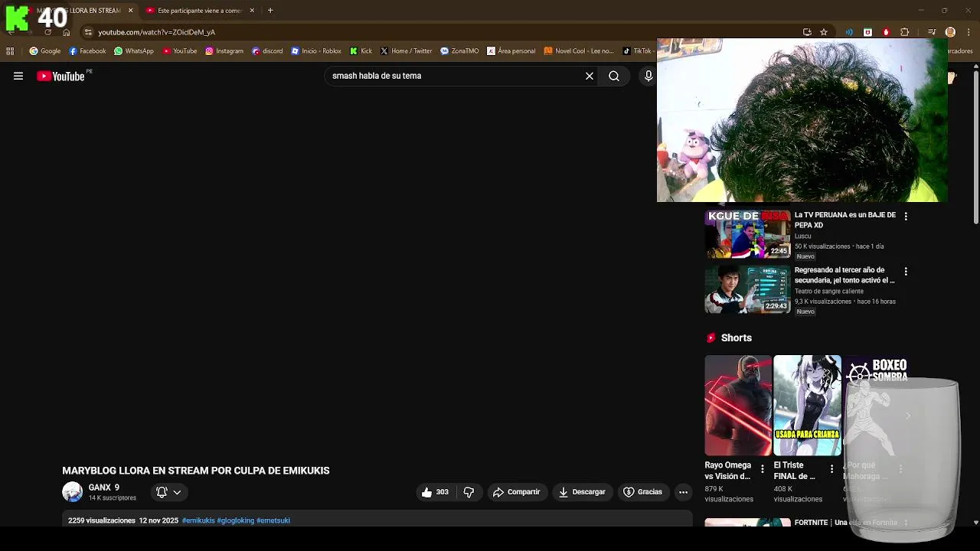The height and width of the screenshot is (551, 980).
Task: Click the #emikukis hashtag
Action: pos(198,520)
